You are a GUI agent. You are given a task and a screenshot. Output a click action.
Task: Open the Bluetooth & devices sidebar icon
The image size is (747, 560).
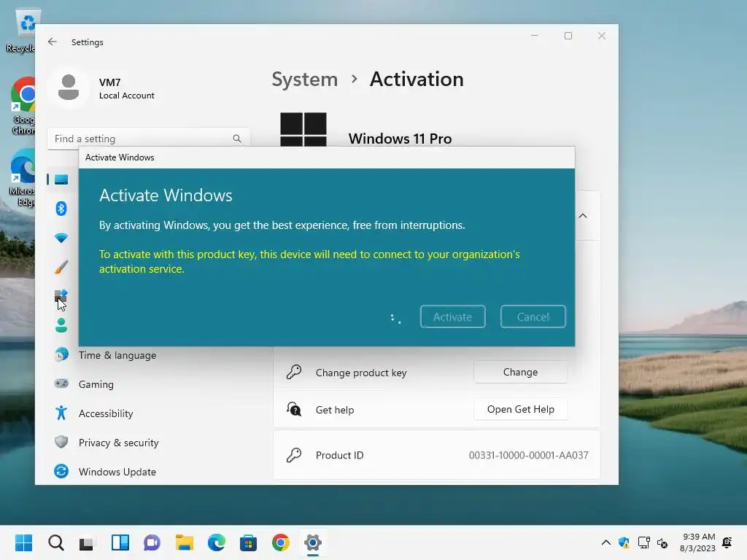[x=61, y=208]
